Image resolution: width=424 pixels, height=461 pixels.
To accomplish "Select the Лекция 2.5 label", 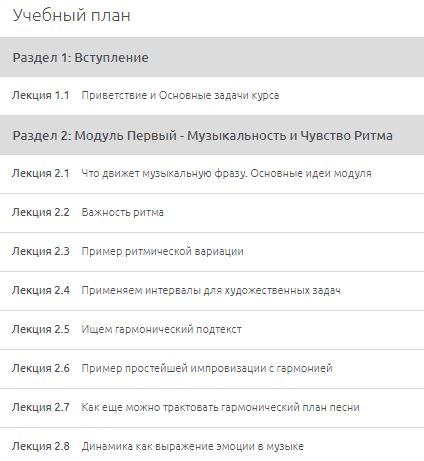I will point(41,329).
